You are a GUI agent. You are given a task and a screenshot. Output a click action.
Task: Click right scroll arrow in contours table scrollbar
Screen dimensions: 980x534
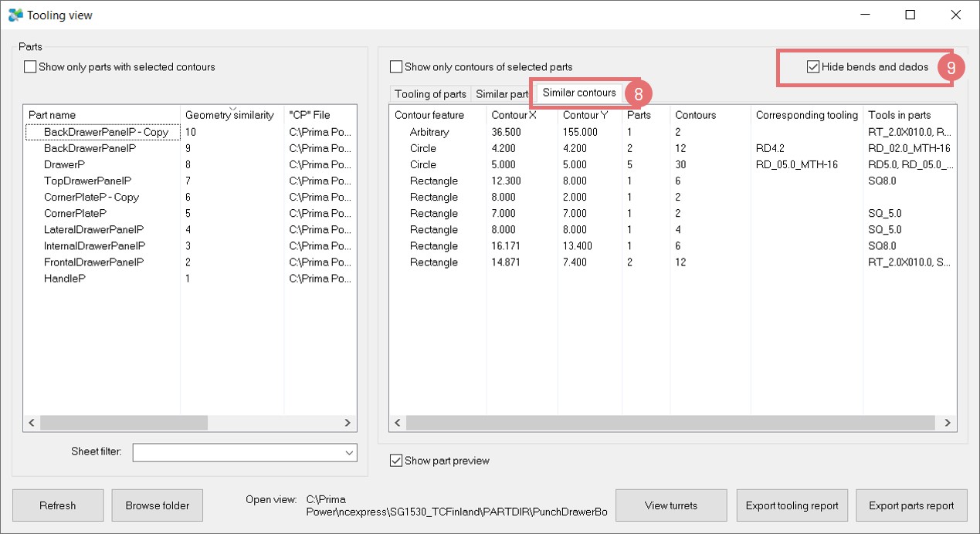(947, 423)
